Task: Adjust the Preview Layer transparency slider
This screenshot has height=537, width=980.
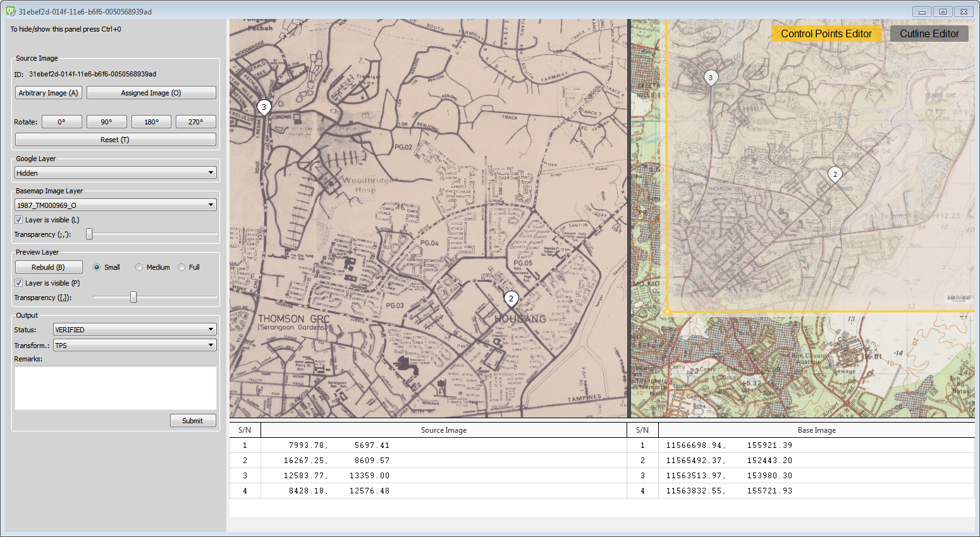Action: tap(133, 296)
